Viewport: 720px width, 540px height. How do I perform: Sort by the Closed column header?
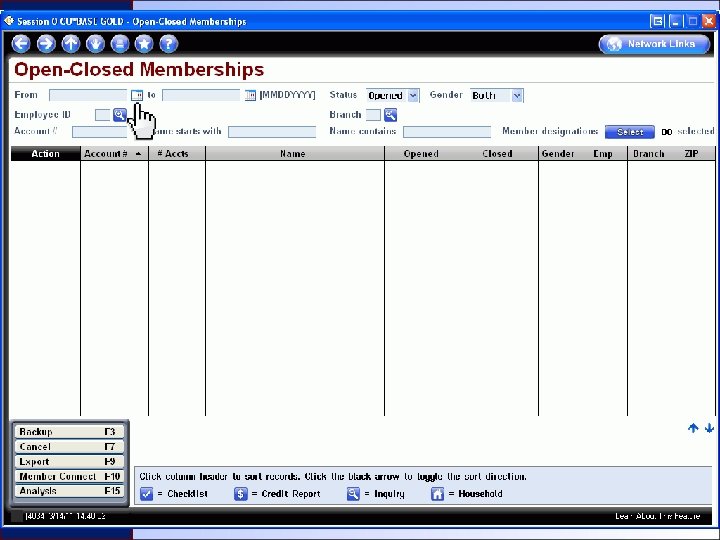[497, 154]
